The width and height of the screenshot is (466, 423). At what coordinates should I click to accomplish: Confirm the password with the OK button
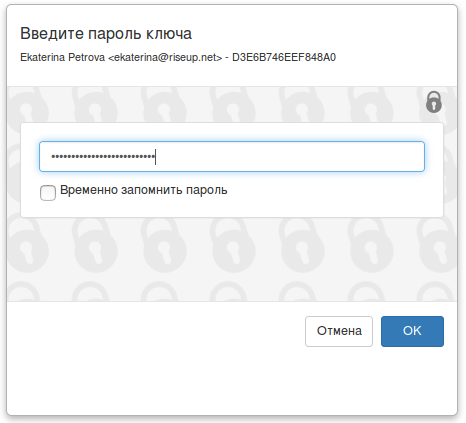tap(412, 331)
